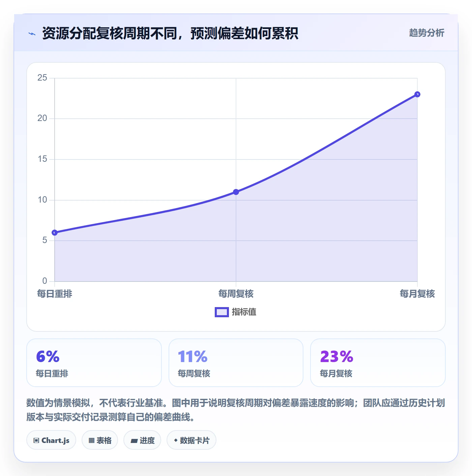Click the 每日重排 x-axis label
472x476 pixels.
coord(55,294)
